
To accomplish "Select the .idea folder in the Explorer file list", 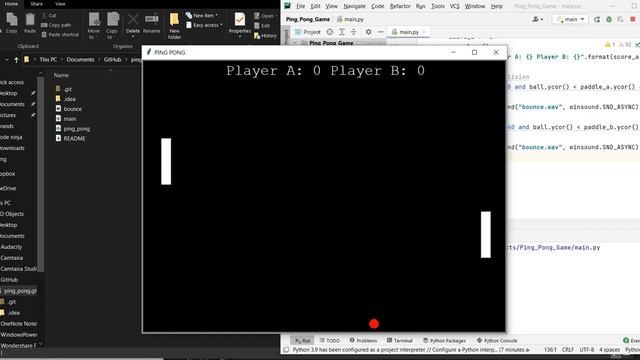I will coord(65,99).
